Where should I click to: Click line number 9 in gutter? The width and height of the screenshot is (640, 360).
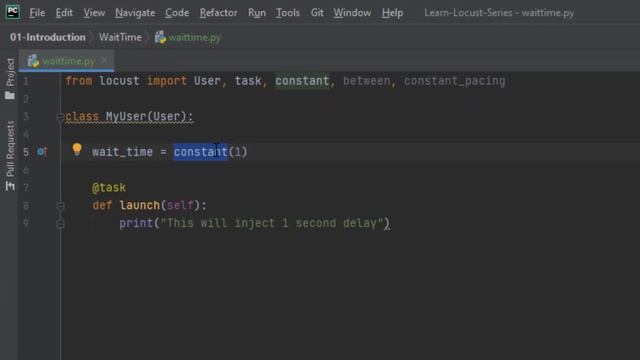click(26, 223)
